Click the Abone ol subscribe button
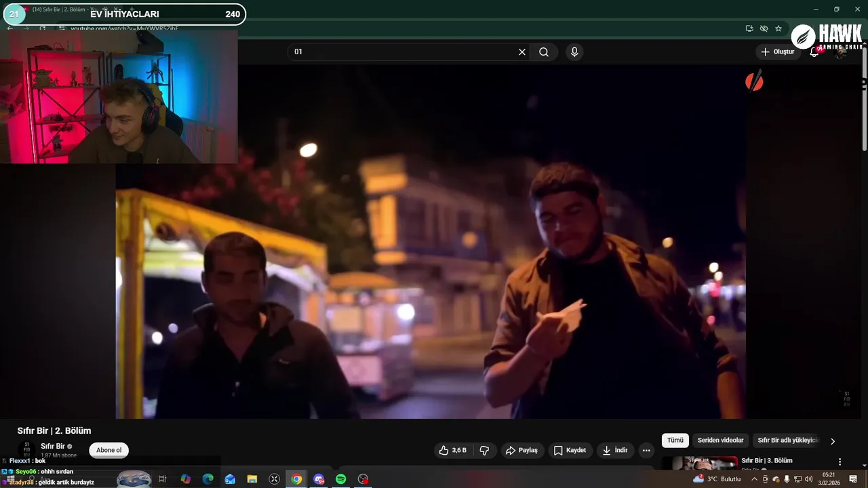The height and width of the screenshot is (488, 868). click(x=108, y=450)
